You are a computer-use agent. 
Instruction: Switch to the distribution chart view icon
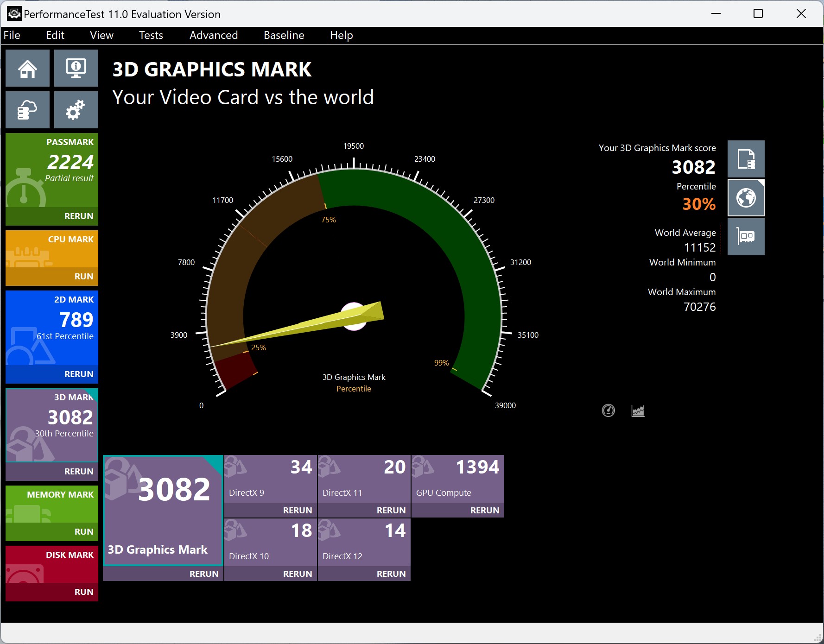point(638,410)
